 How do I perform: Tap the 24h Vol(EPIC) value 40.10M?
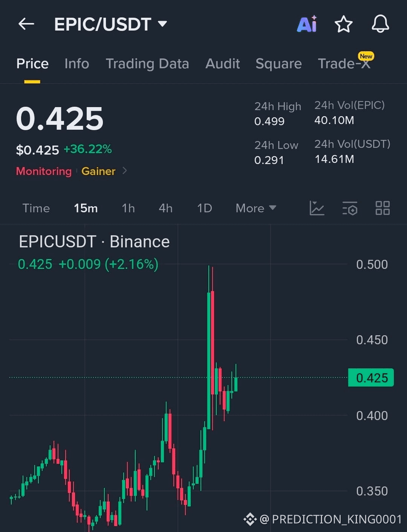334,120
